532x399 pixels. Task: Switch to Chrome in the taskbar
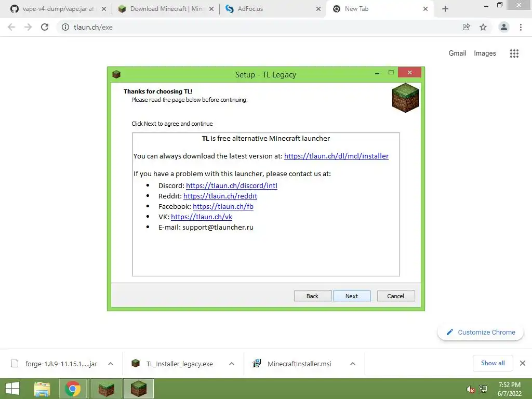pos(73,389)
